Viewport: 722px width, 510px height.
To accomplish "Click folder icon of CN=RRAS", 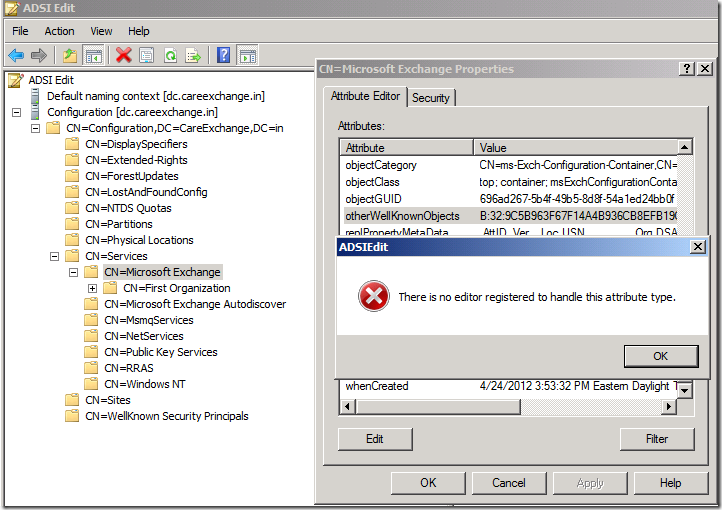I will 91,368.
